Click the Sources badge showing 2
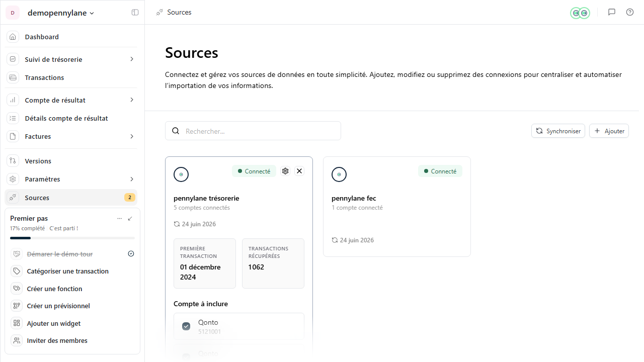Image resolution: width=644 pixels, height=362 pixels. tap(130, 198)
